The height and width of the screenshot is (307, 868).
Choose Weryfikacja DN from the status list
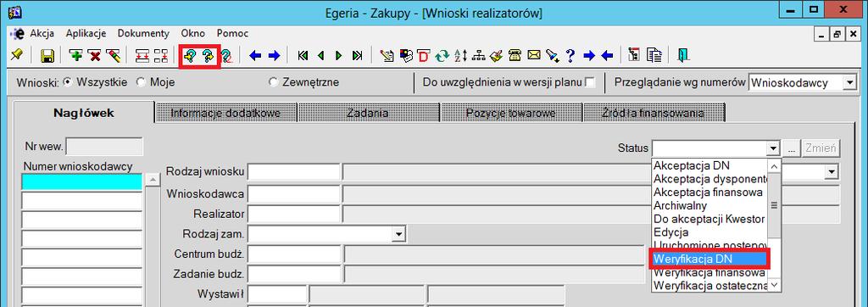pos(709,260)
